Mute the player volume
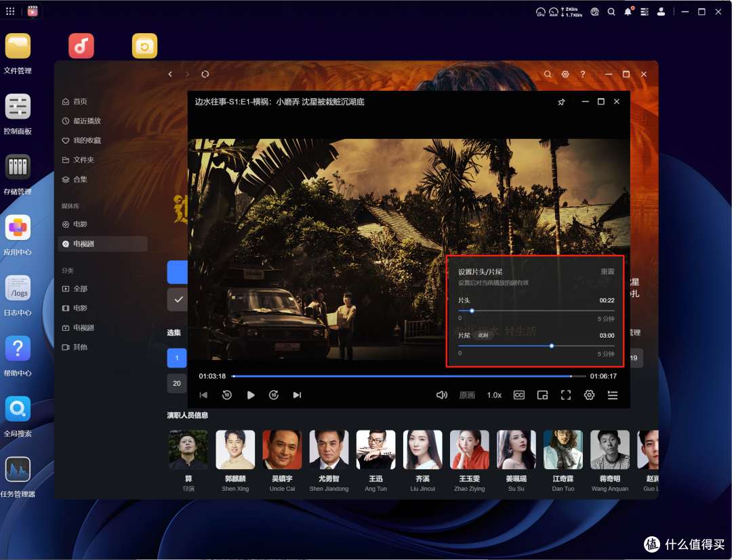The width and height of the screenshot is (732, 560). point(442,395)
